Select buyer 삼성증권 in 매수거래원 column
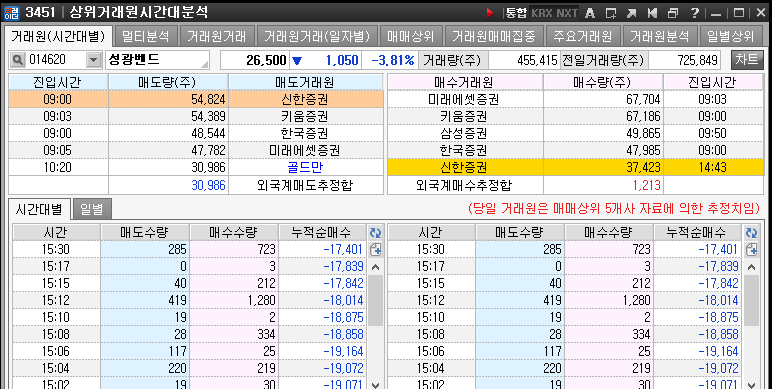This screenshot has width=772, height=389. pyautogui.click(x=465, y=133)
